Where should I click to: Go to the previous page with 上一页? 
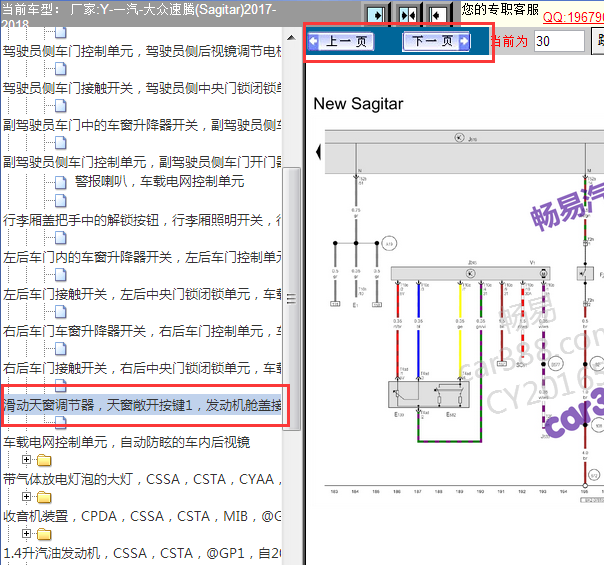[x=341, y=41]
